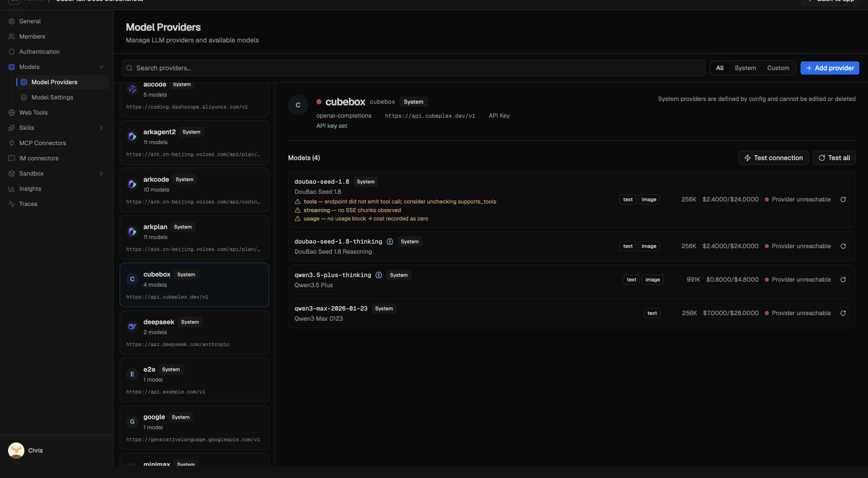Image resolution: width=868 pixels, height=478 pixels.
Task: Retest doubao-seed-1.8 with its refresh icon
Action: tap(843, 199)
